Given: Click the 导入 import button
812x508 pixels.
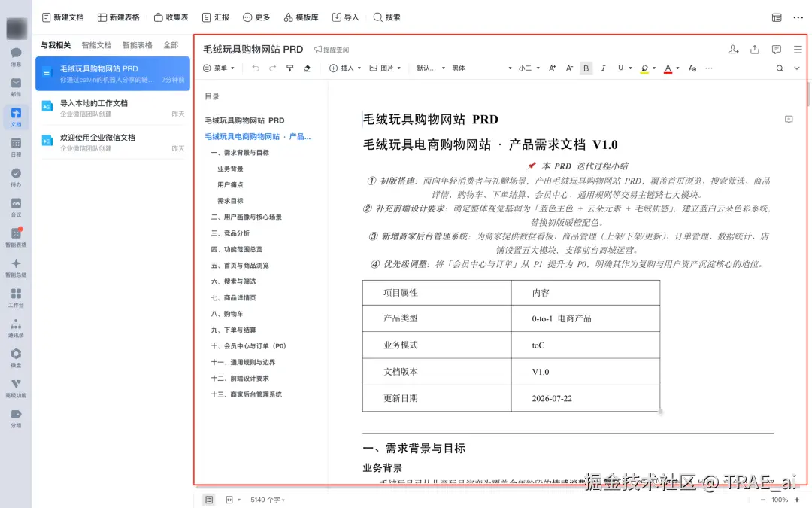Looking at the screenshot, I should 345,17.
